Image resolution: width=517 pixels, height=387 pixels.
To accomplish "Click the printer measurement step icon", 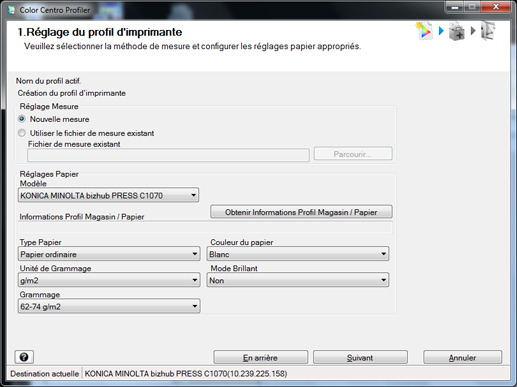I will point(456,31).
